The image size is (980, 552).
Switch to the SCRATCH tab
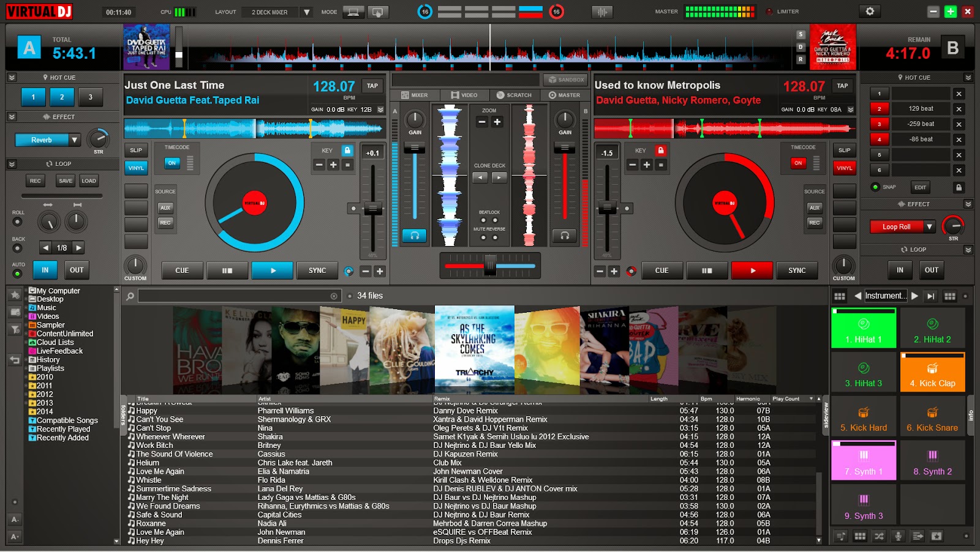(x=514, y=95)
